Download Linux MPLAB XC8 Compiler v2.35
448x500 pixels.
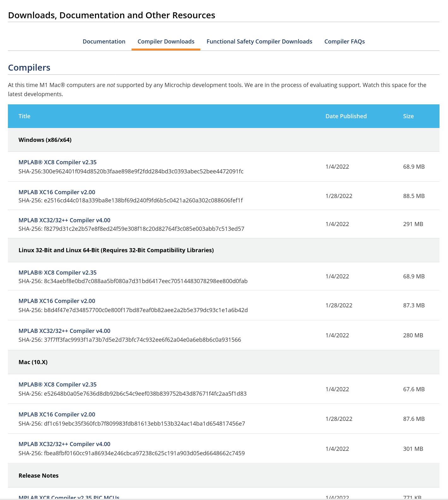(57, 273)
